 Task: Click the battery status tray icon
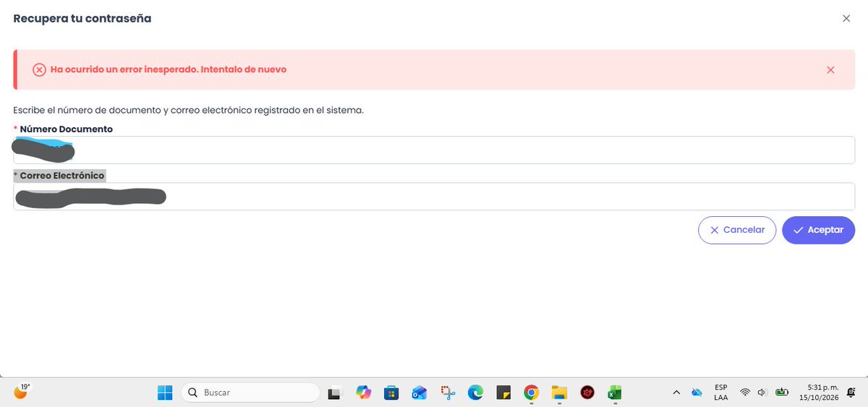point(782,393)
